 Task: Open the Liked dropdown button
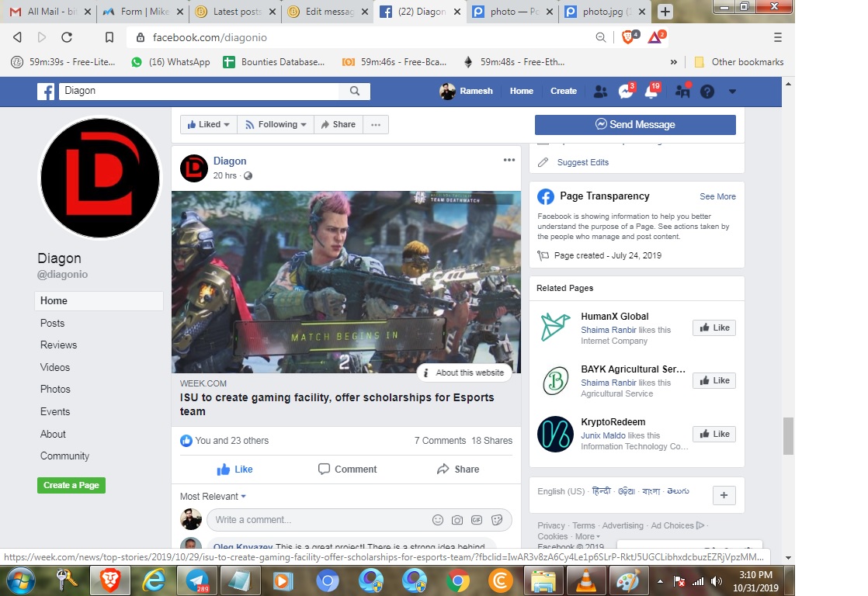[209, 124]
